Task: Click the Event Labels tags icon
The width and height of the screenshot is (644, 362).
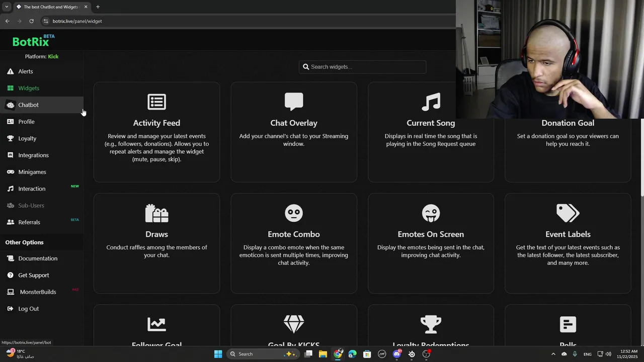Action: (568, 213)
